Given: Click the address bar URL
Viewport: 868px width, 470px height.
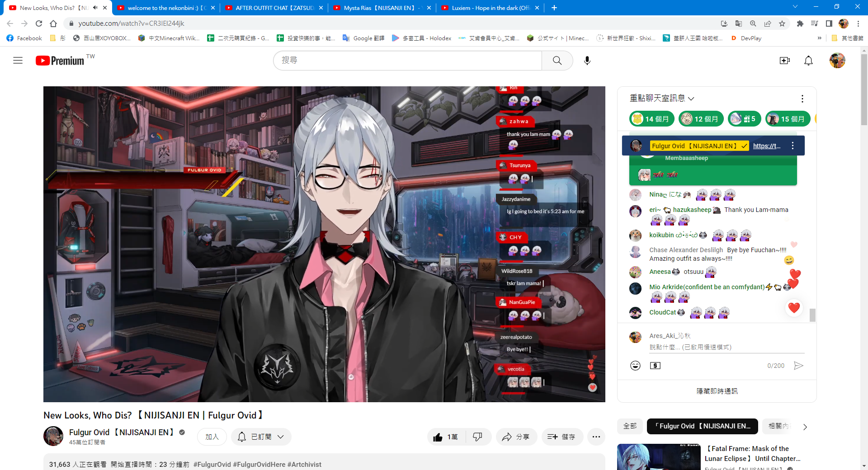Looking at the screenshot, I should coord(131,23).
